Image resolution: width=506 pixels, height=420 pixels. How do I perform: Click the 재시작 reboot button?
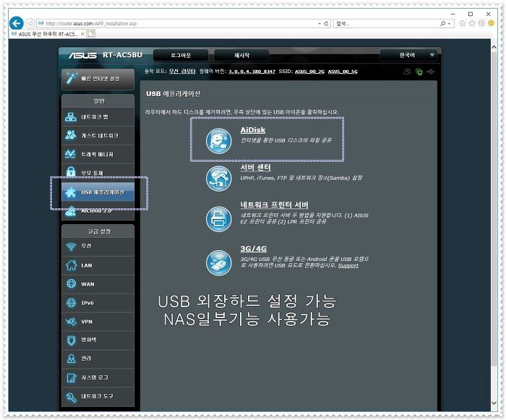pos(241,55)
